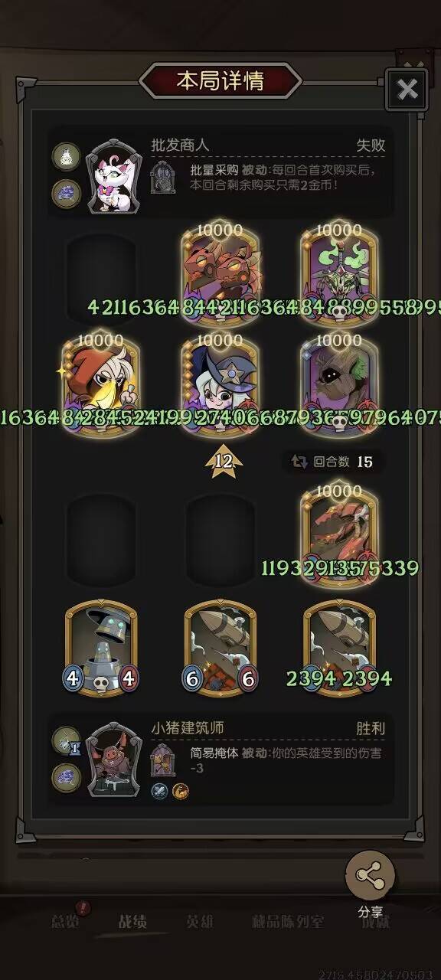Image resolution: width=441 pixels, height=980 pixels.
Task: Close the 本局详情 panel
Action: coord(407,91)
